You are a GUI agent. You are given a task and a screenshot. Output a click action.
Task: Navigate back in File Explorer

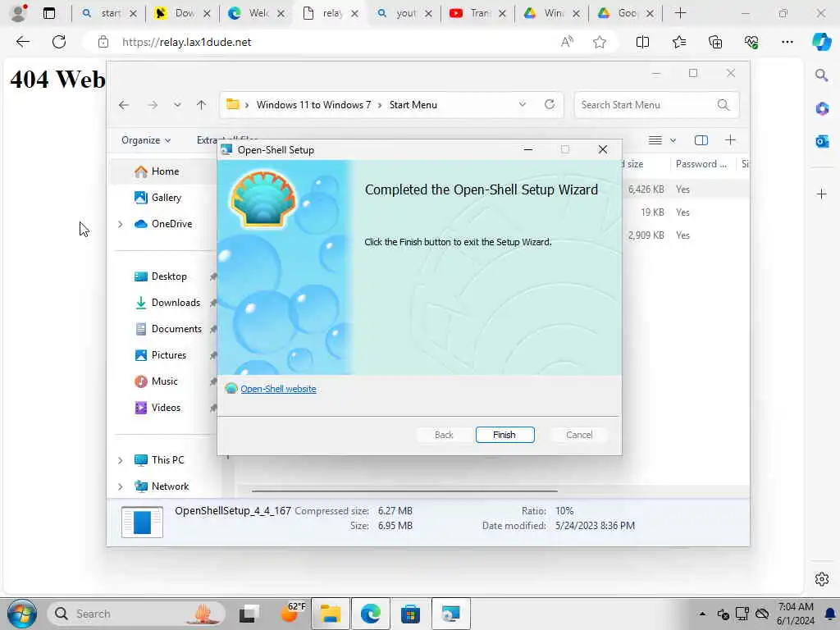pos(124,105)
